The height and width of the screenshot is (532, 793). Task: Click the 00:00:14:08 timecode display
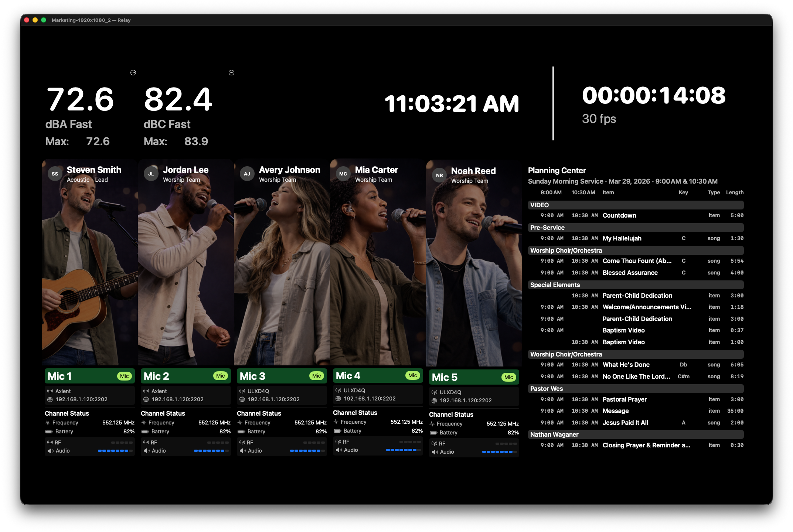[654, 95]
